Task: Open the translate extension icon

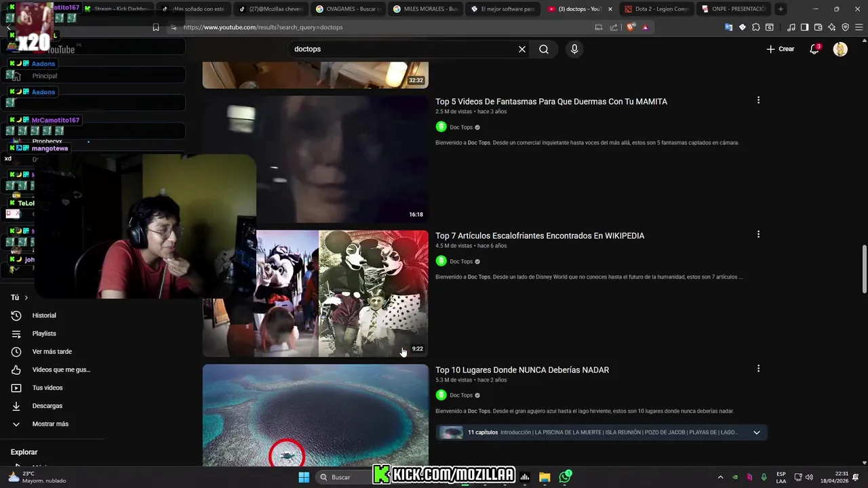Action: point(728,27)
